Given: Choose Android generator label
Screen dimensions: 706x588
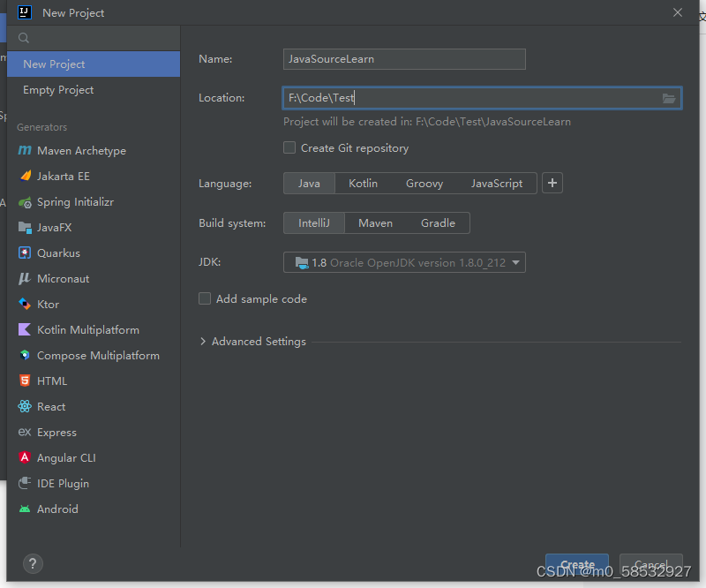Looking at the screenshot, I should 57,509.
